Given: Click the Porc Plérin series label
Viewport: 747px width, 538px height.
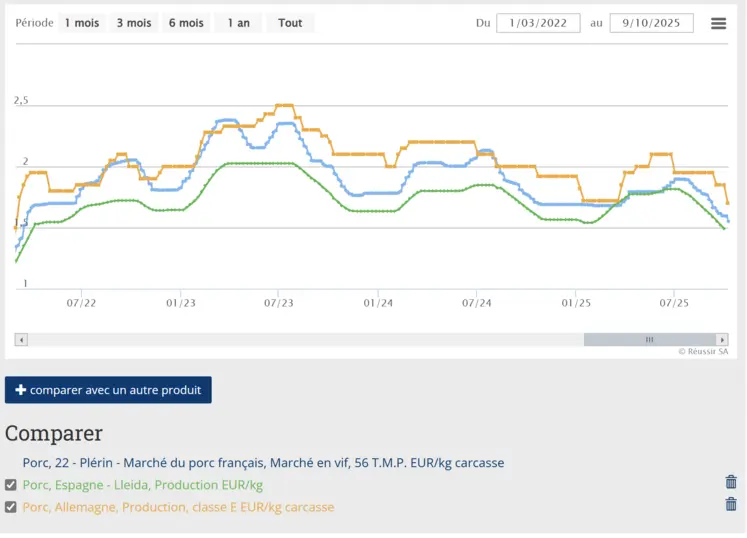Looking at the screenshot, I should pyautogui.click(x=263, y=463).
